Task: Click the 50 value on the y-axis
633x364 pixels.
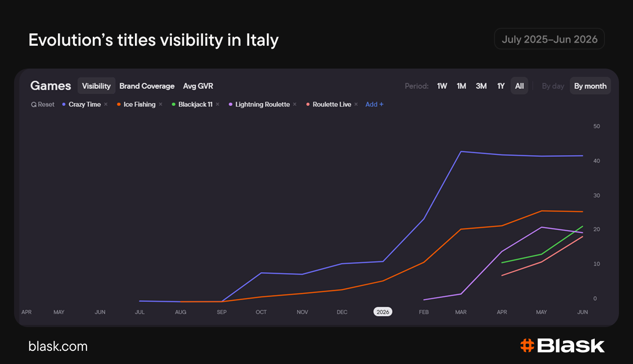Action: (597, 127)
